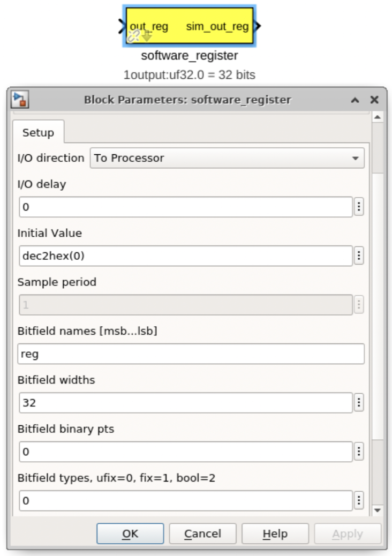Open the options menu beside I/O delay field
This screenshot has height=556, width=392.
359,207
